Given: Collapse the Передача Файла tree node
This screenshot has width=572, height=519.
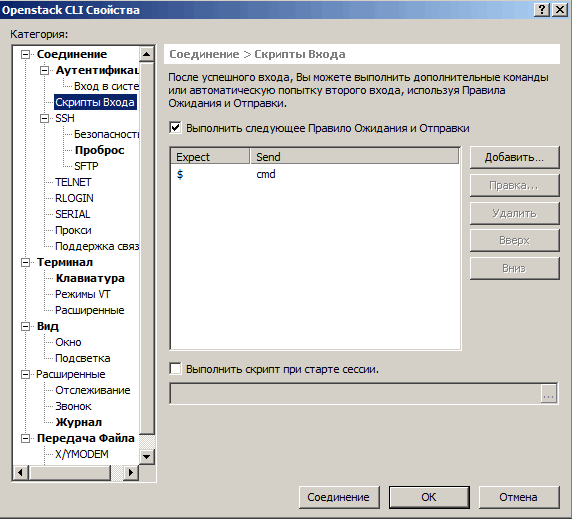Looking at the screenshot, I should [x=26, y=438].
